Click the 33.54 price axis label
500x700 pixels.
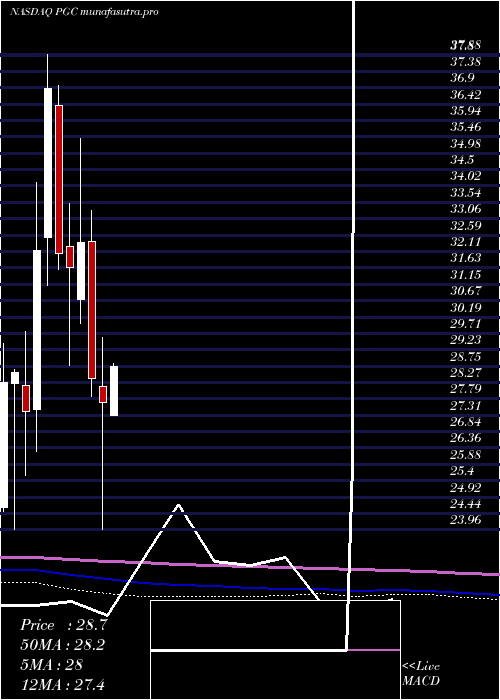[x=465, y=192]
